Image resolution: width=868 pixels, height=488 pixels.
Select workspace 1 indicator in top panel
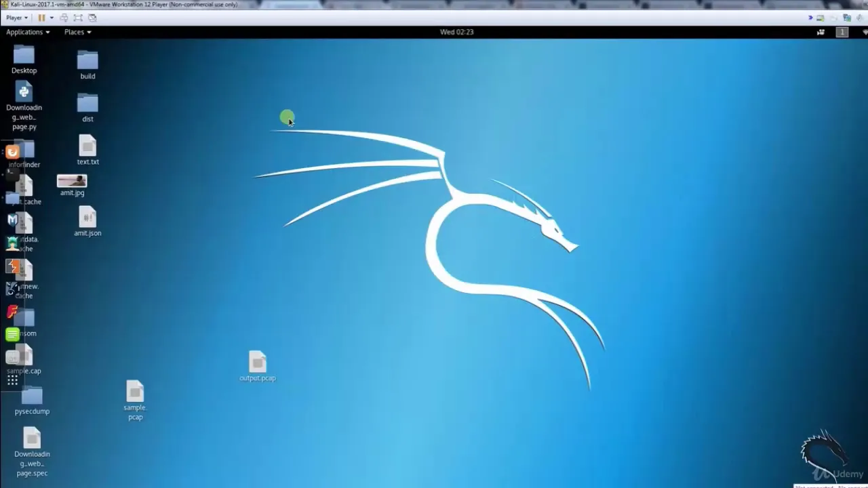(x=842, y=32)
